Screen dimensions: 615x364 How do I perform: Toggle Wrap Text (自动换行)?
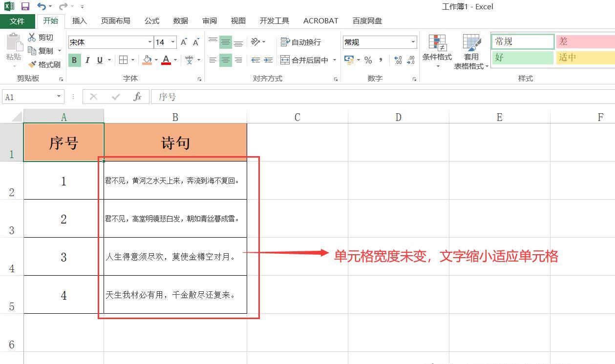click(301, 42)
